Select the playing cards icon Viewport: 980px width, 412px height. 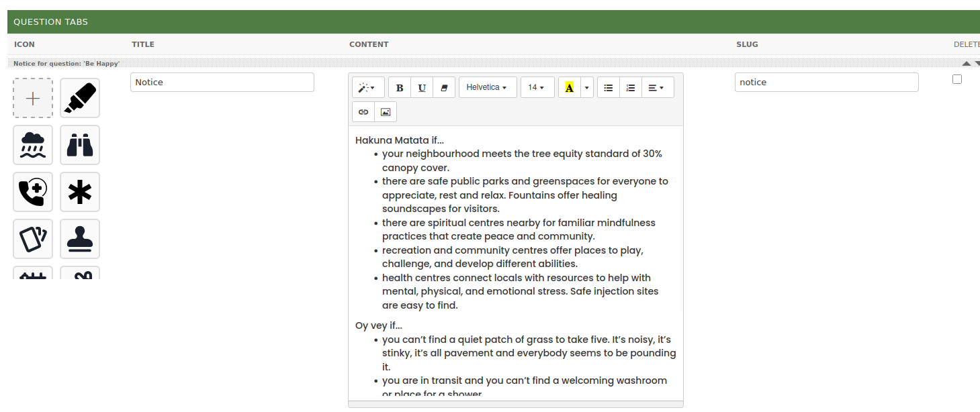click(x=33, y=239)
